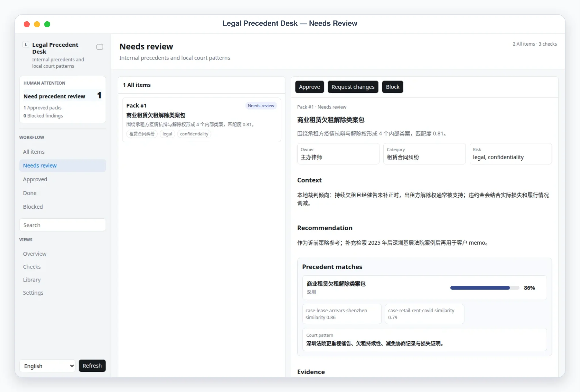This screenshot has height=392, width=580.
Task: Click the confidentiality tag on Pack #1
Action: (194, 134)
